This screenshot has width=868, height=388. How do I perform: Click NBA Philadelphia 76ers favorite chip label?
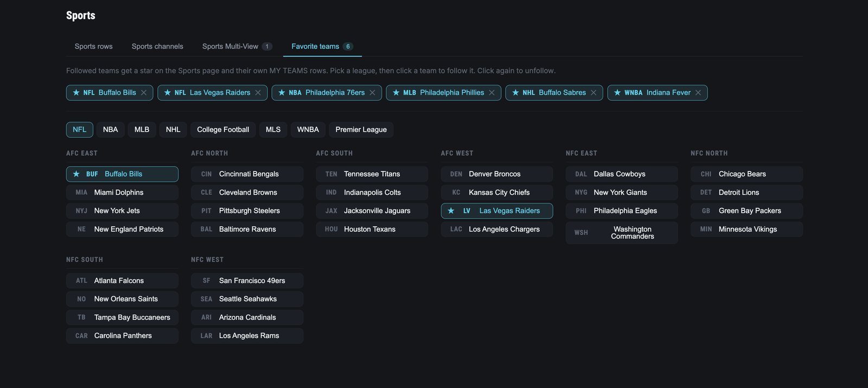[327, 93]
